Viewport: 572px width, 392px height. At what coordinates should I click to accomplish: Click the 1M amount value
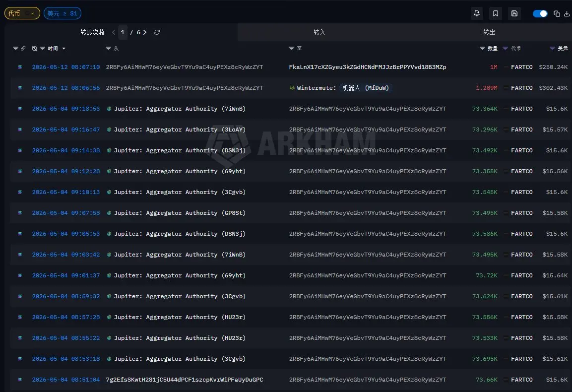coord(494,67)
